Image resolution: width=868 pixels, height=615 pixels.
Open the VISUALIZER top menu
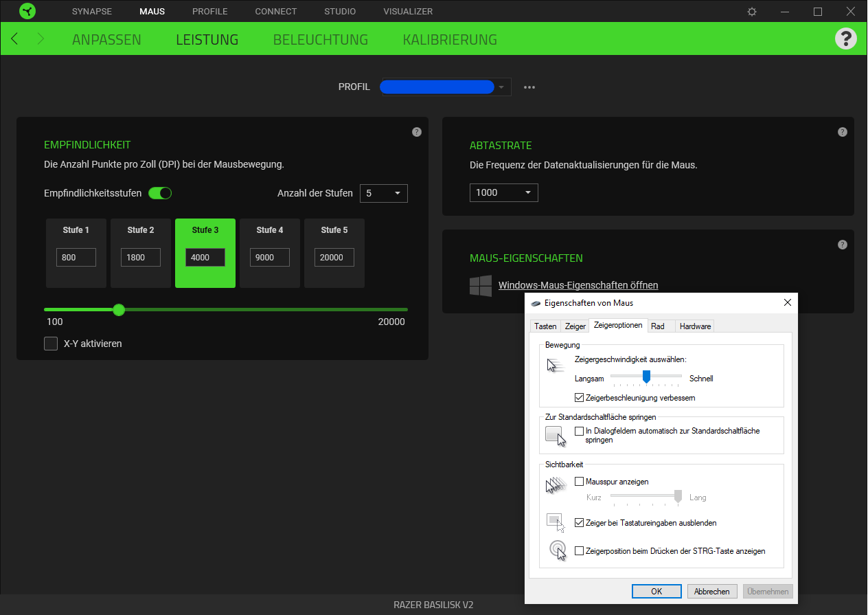[x=408, y=12]
